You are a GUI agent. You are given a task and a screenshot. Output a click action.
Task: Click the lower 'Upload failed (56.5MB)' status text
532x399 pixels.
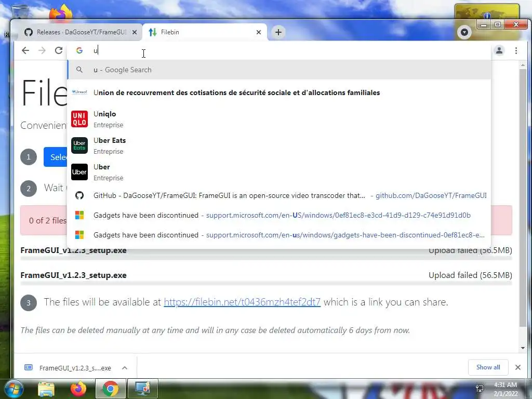(470, 275)
